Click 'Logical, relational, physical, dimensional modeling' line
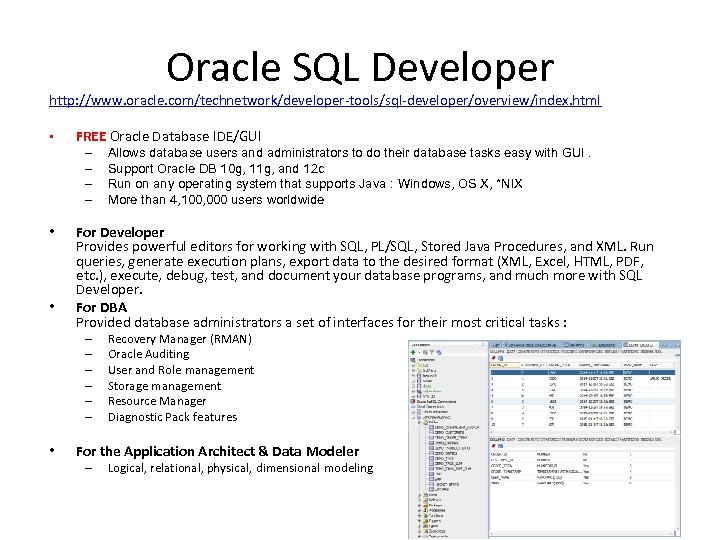 241,468
